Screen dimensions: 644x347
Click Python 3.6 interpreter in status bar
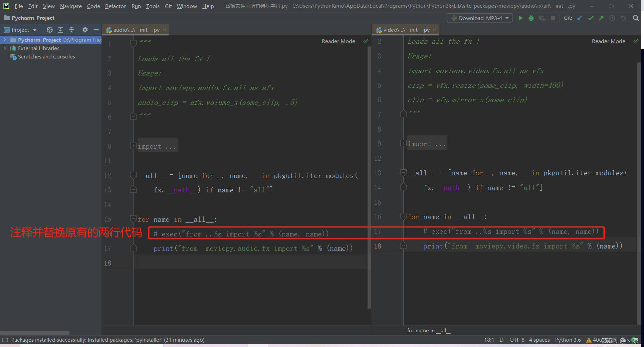568,340
